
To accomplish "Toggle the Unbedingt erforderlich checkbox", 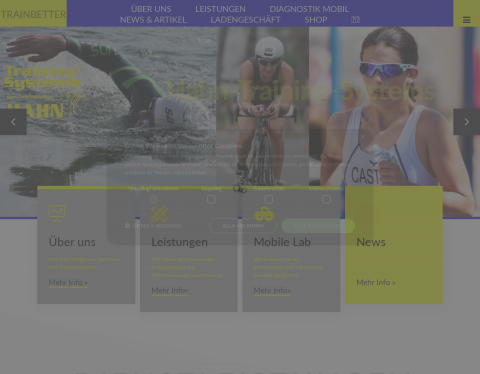I will click(153, 199).
